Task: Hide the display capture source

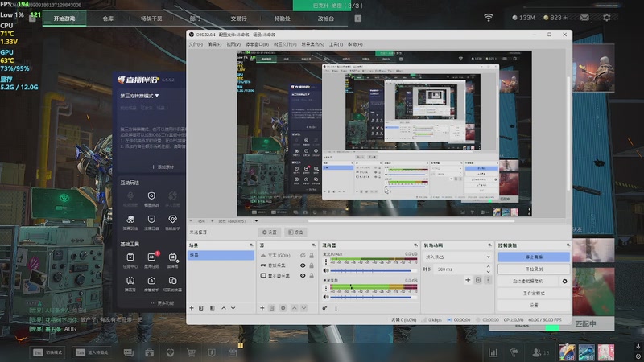Action: pos(303,275)
